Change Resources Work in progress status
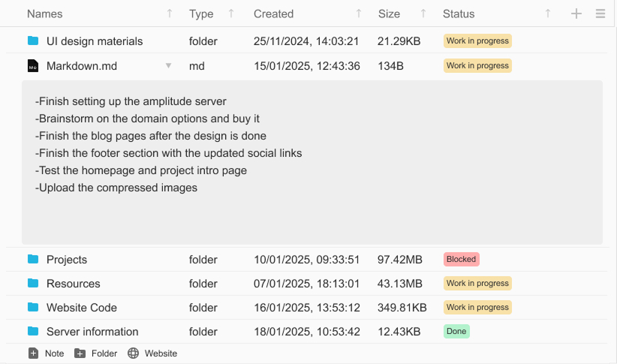The image size is (617, 364). coord(477,284)
